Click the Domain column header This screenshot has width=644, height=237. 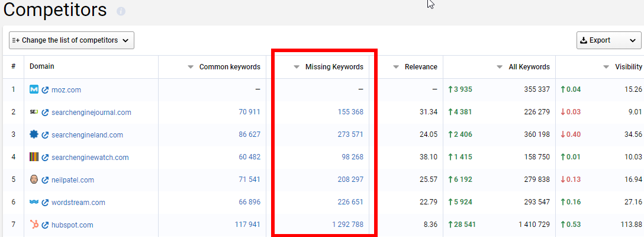coord(42,67)
